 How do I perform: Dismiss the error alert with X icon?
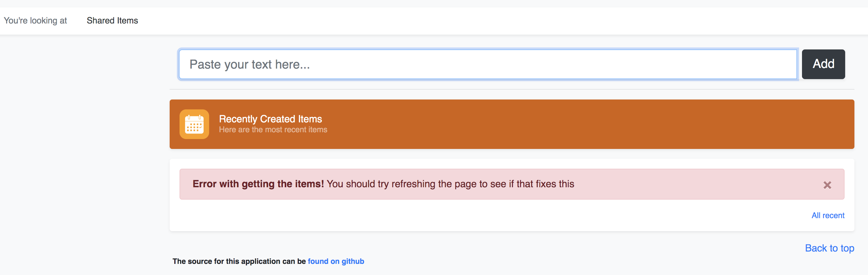pyautogui.click(x=827, y=185)
